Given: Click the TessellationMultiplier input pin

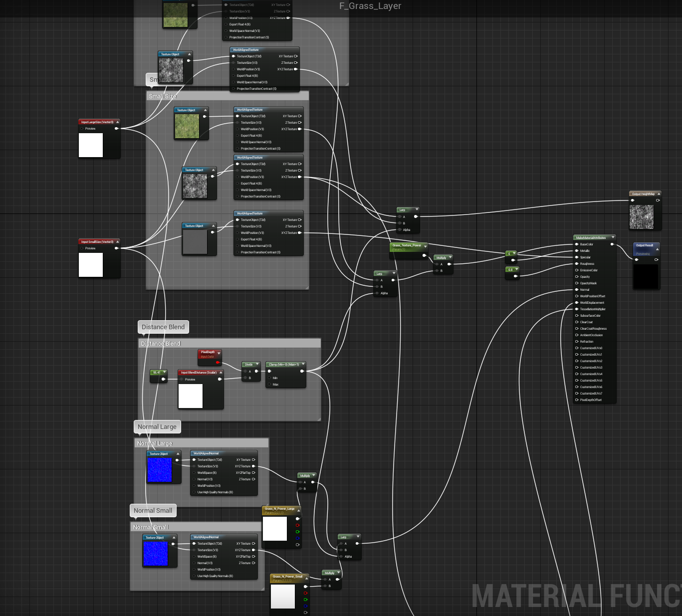Looking at the screenshot, I should click(577, 309).
